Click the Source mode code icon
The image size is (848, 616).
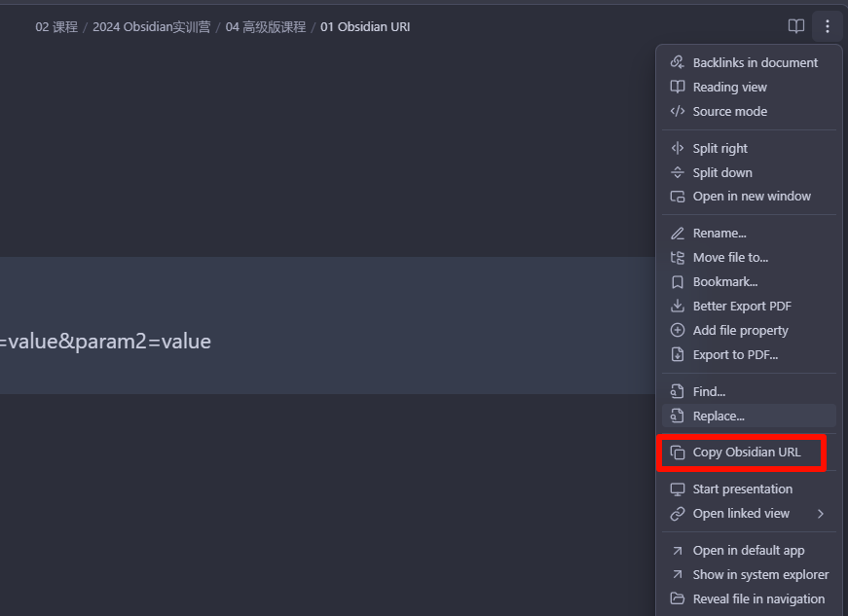(x=677, y=111)
